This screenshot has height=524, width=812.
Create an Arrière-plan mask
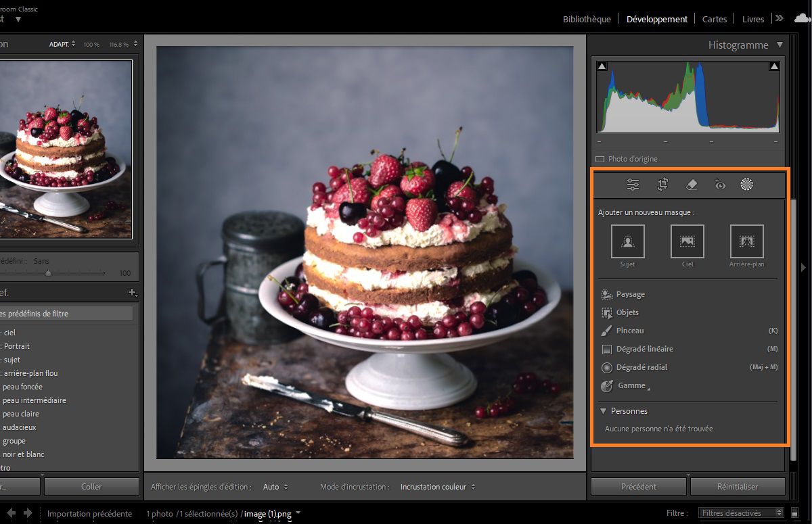[x=747, y=241]
